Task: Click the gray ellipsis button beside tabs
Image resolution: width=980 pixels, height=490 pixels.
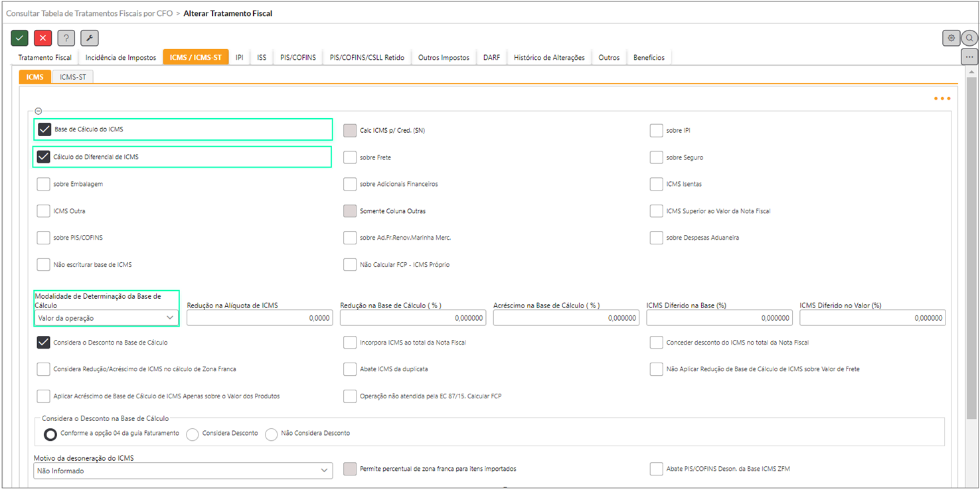Action: click(x=969, y=57)
